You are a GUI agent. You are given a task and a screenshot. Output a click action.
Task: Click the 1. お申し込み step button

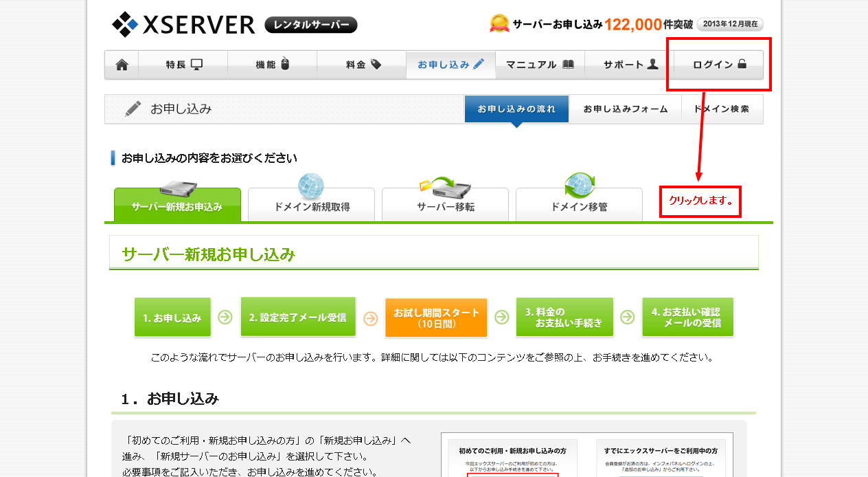click(x=172, y=318)
